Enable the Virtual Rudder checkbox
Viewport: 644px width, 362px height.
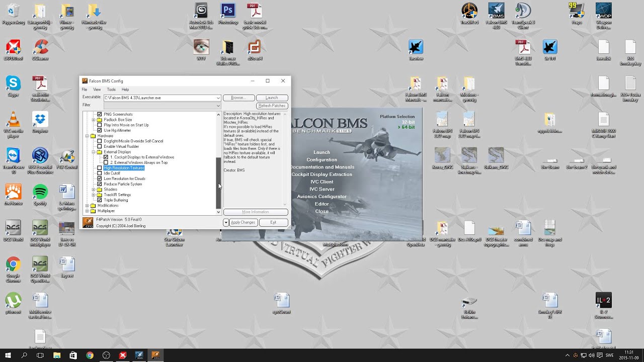[99, 146]
